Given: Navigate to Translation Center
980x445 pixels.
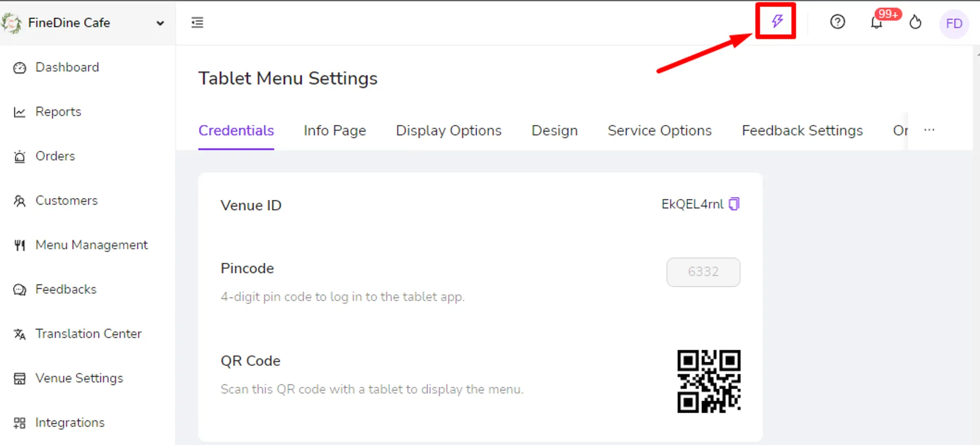Looking at the screenshot, I should [x=78, y=334].
